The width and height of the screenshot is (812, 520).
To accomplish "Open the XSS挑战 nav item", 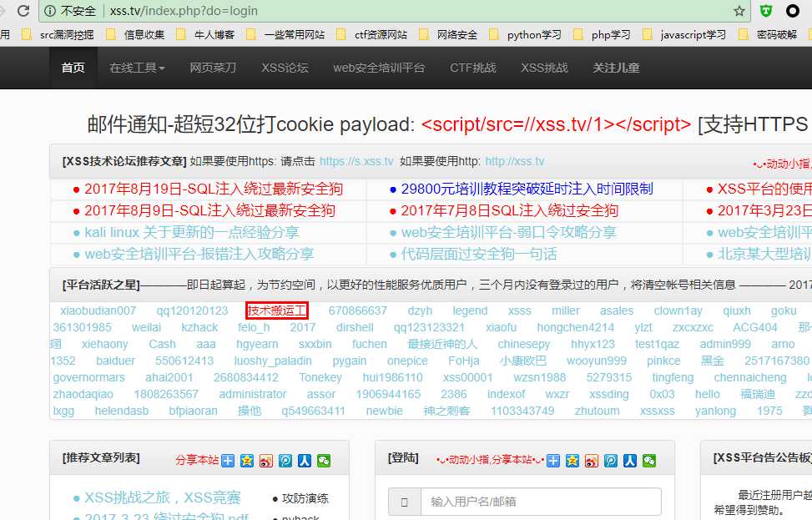I will (544, 68).
